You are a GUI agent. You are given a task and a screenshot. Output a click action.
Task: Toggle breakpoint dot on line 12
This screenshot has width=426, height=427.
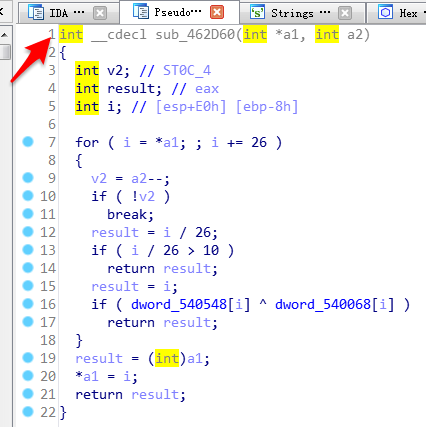click(28, 231)
